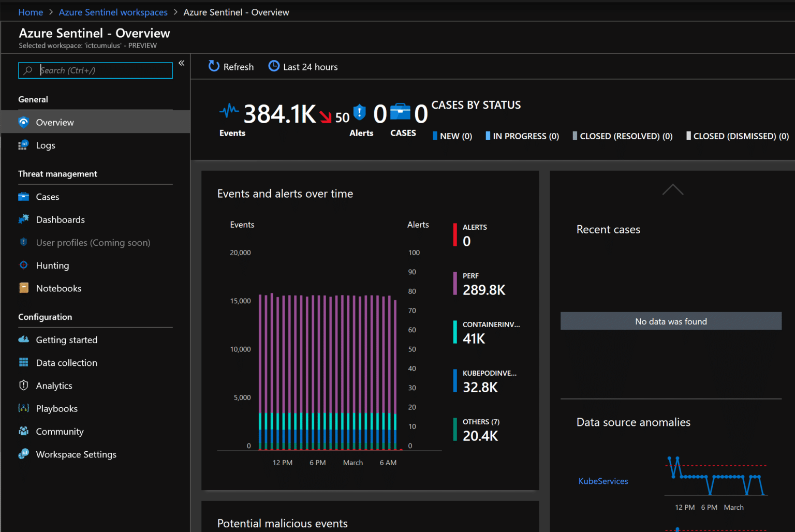Go to Home breadcrumb link
Screen dimensions: 795x532
click(31, 12)
